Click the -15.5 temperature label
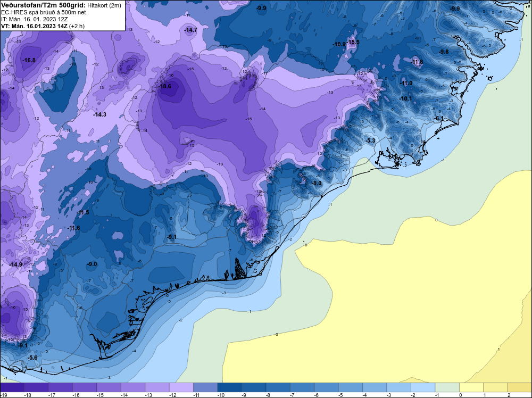Image resolution: width=532 pixels, height=398 pixels. 353,42
